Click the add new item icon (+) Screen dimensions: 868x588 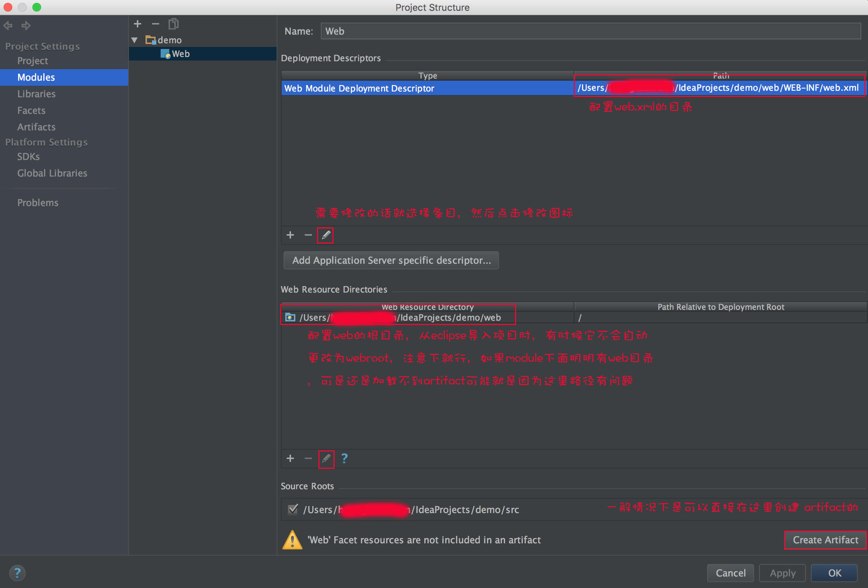point(289,235)
